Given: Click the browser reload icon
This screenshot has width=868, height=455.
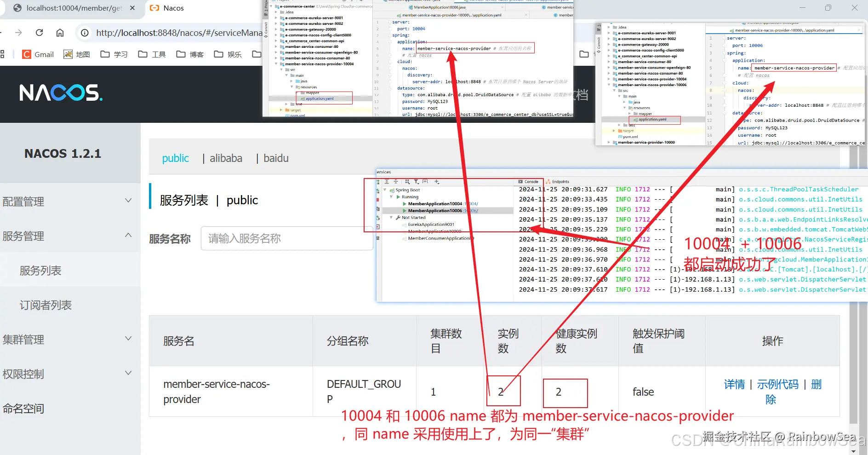Looking at the screenshot, I should click(x=39, y=33).
